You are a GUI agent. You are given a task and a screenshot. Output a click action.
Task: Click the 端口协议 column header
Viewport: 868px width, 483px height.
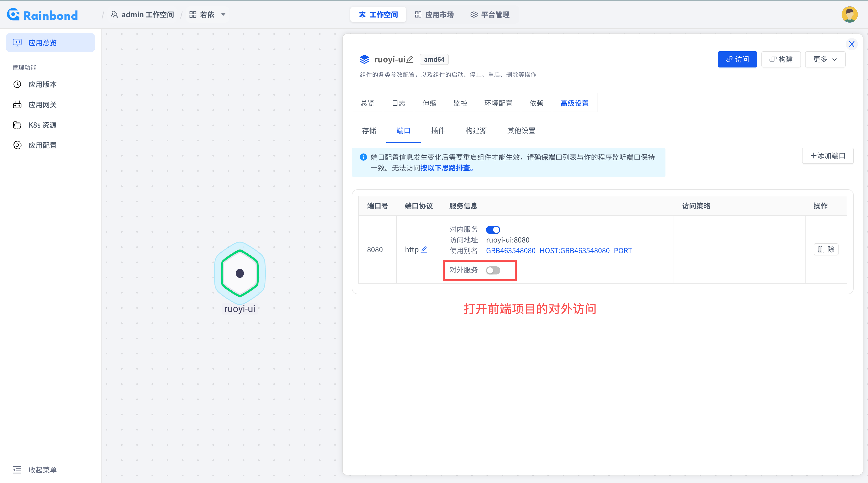point(419,206)
